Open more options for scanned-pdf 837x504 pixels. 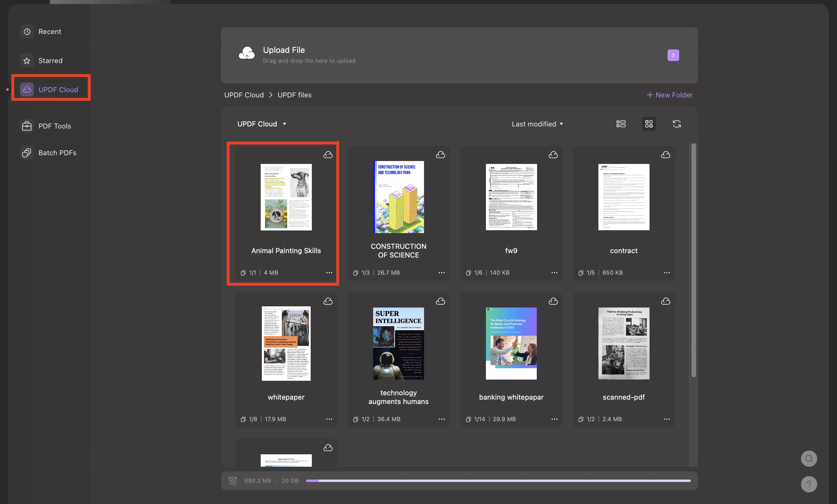[666, 419]
